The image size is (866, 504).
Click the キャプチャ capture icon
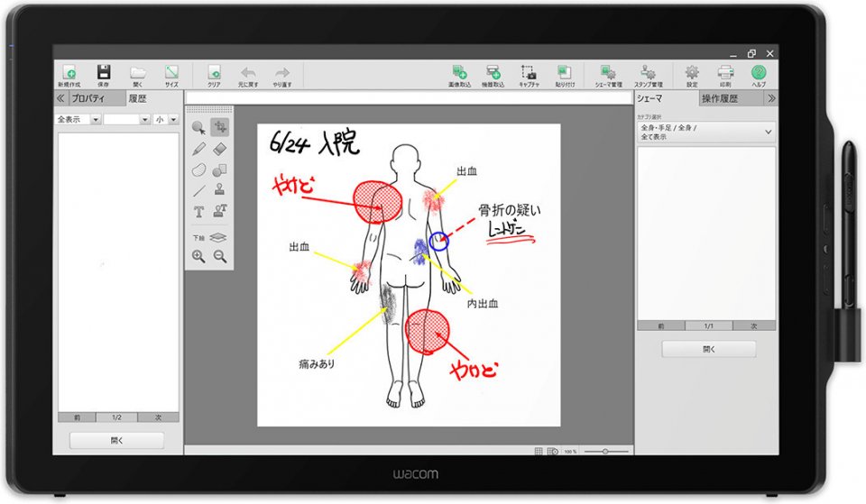point(529,74)
